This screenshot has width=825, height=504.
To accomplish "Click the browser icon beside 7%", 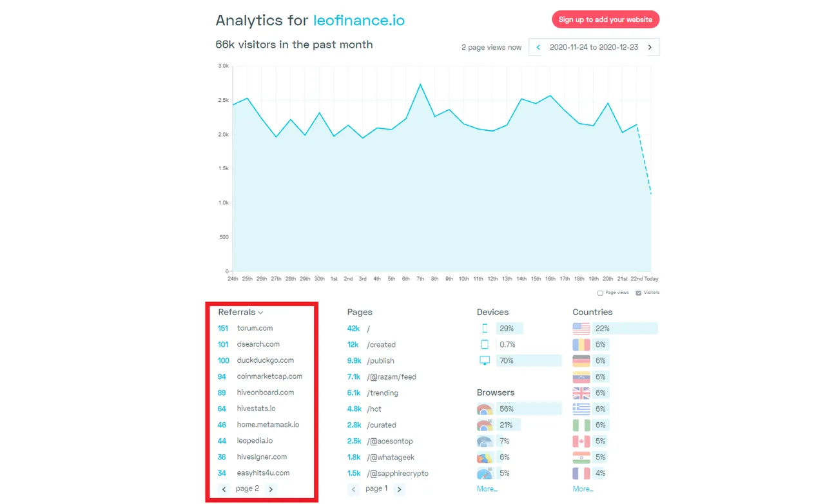I will click(485, 441).
